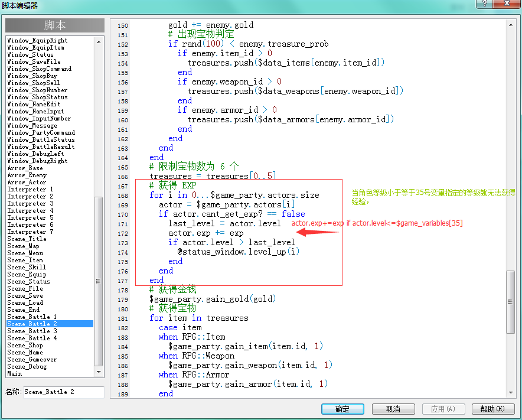Image resolution: width=522 pixels, height=420 pixels.
Task: Select the Window_EquipRight script
Action: point(37,40)
